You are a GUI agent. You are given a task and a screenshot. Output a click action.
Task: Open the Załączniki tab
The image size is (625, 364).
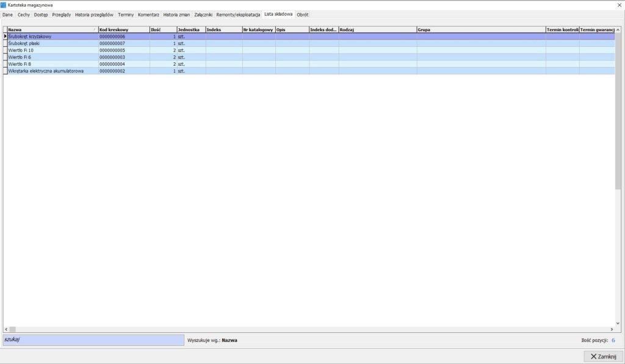203,14
